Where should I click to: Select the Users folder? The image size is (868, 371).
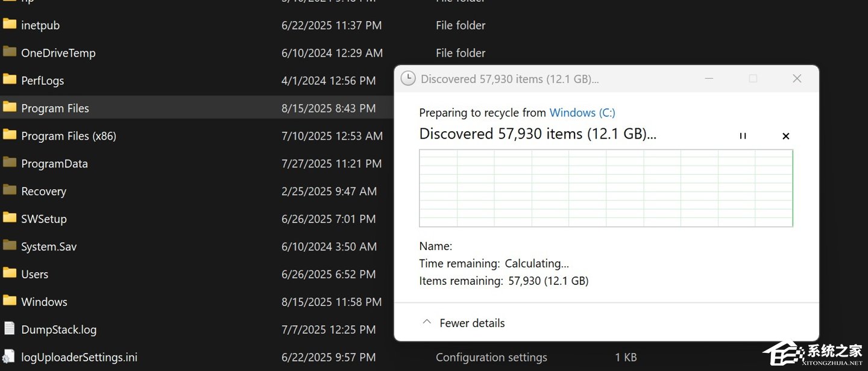coord(34,275)
